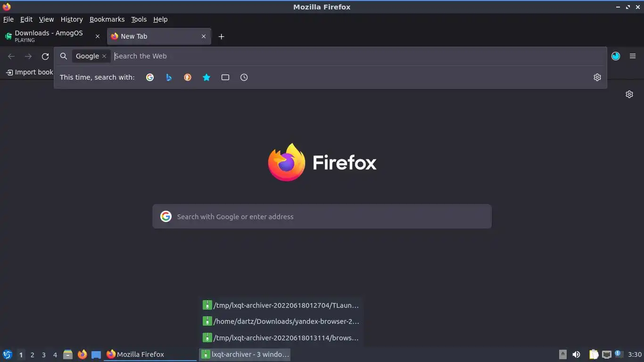Activate Mozilla Firefox taskbar button

150,354
